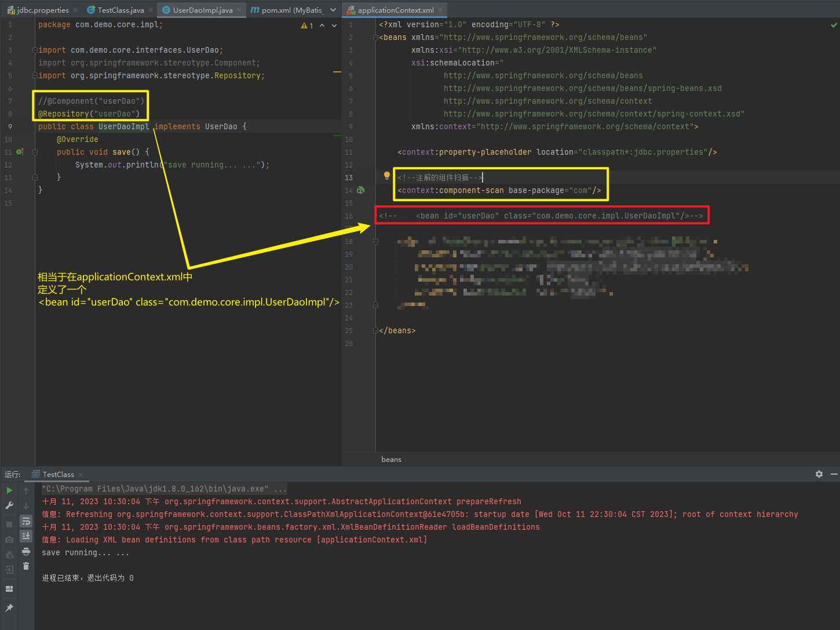Click the beans breadcrumb
The height and width of the screenshot is (630, 840).
391,460
